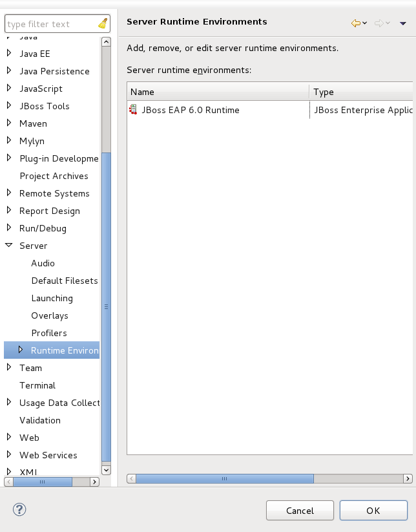This screenshot has height=532, width=416.
Task: Click the forward navigation arrow icon
Action: (379, 23)
